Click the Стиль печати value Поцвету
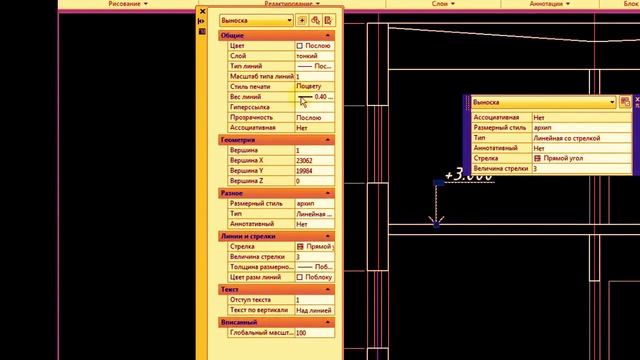Viewport: 640px width, 360px height. click(x=314, y=87)
